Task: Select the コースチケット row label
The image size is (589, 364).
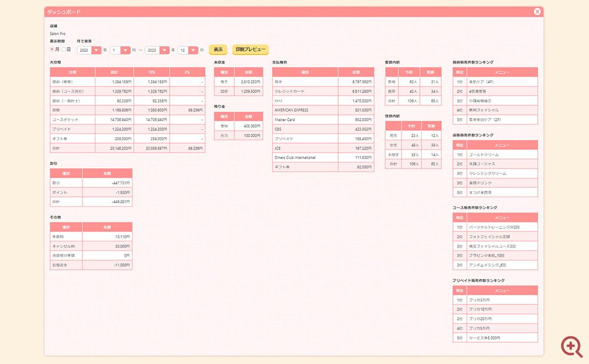Action: coord(65,120)
